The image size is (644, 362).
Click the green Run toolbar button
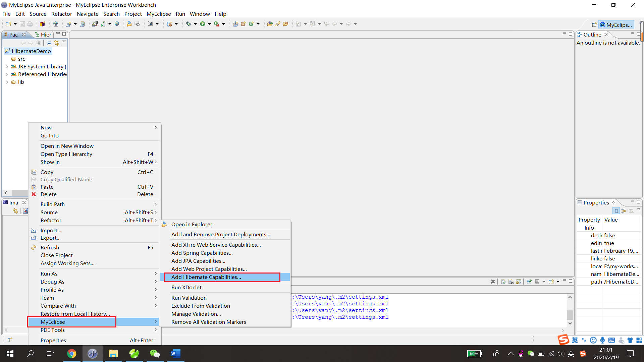tap(203, 24)
